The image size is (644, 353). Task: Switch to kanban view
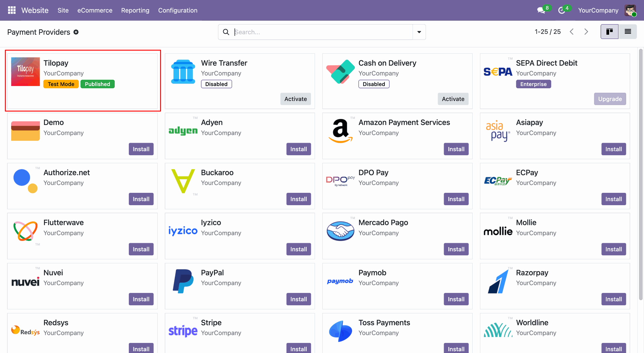point(609,32)
